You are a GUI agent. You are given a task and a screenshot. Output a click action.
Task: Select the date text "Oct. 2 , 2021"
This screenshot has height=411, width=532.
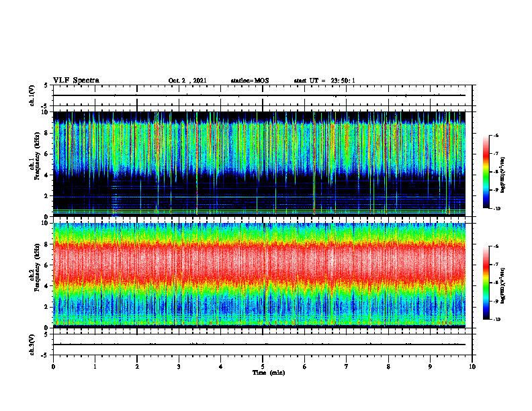pyautogui.click(x=187, y=81)
